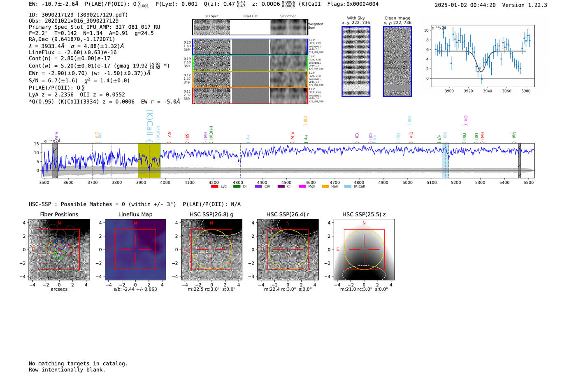Select the With Sky 2D cutout
Viewport: 576px width, 392px height.
[356, 61]
